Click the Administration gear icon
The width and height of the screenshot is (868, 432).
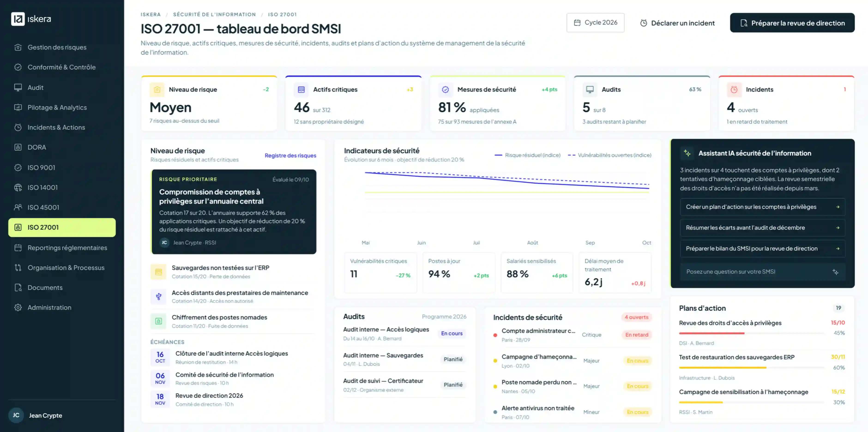(18, 307)
